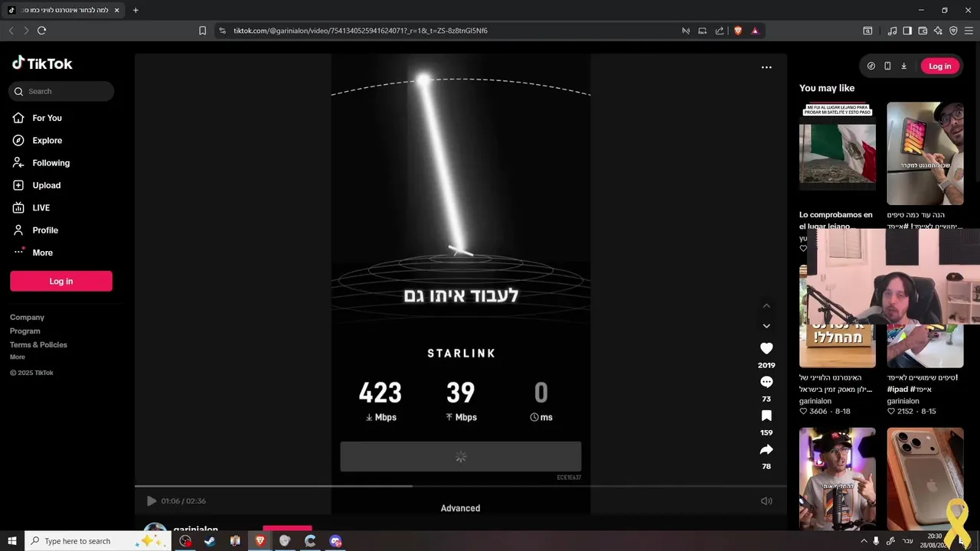Open a new browser tab
The height and width of the screenshot is (551, 980).
click(136, 10)
